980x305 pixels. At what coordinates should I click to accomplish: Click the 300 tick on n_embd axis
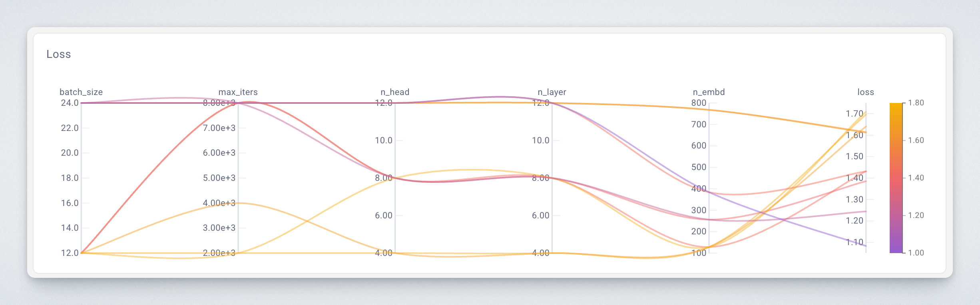pos(699,210)
